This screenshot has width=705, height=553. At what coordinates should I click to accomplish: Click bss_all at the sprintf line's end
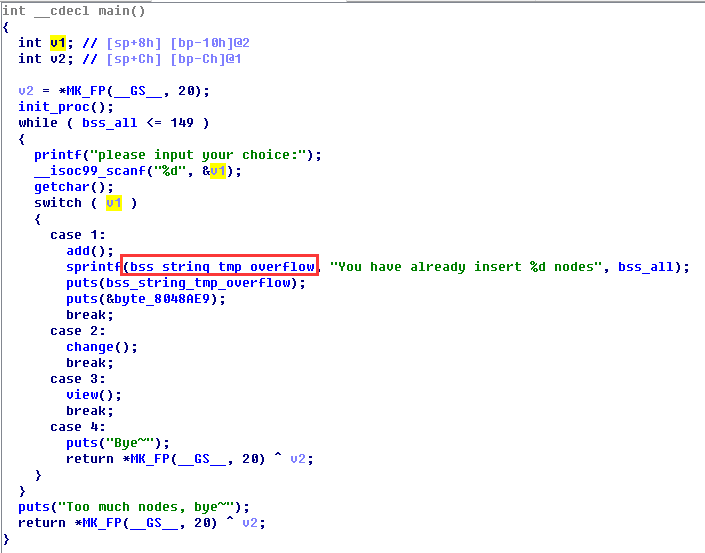646,267
